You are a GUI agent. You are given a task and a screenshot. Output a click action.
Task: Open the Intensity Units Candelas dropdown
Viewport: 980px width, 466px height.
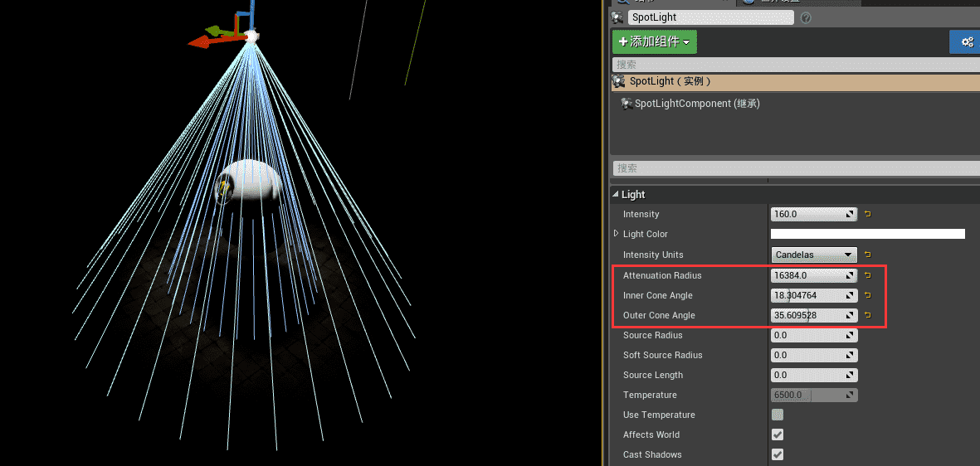click(813, 255)
